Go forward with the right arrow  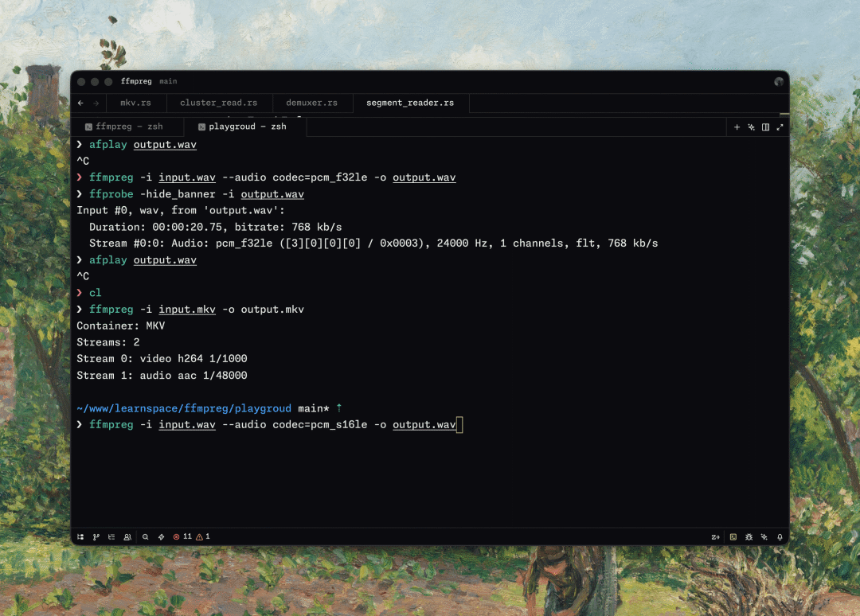[x=96, y=103]
